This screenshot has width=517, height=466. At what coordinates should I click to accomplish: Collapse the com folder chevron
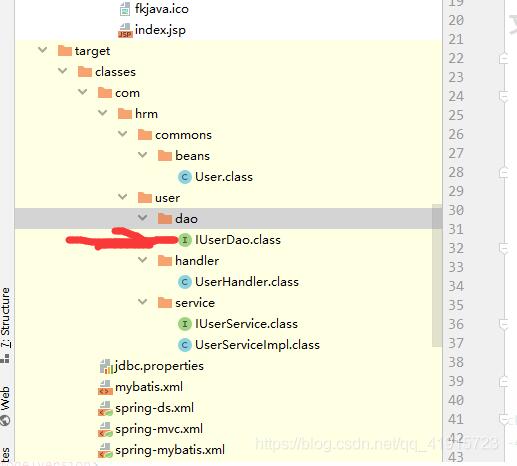pyautogui.click(x=83, y=92)
